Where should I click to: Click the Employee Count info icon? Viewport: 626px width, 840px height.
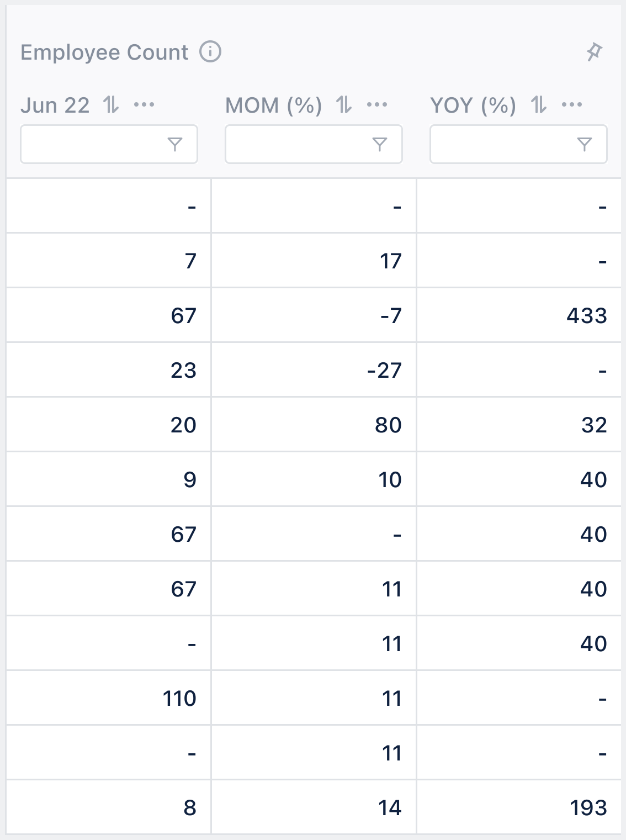tap(210, 52)
